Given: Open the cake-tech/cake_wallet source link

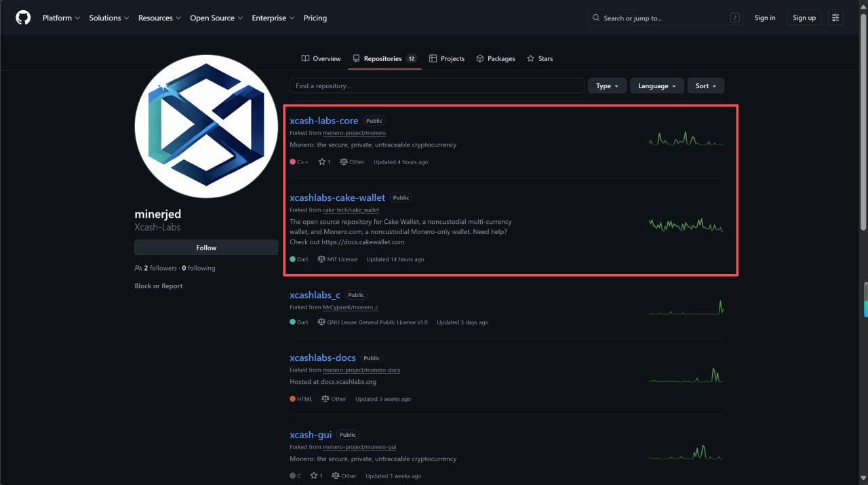Looking at the screenshot, I should click(x=351, y=210).
